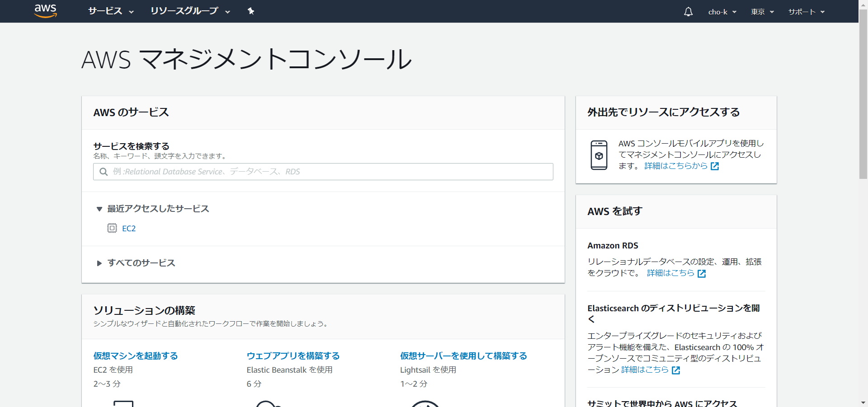
Task: Click the EC2 chip icon
Action: coord(112,228)
